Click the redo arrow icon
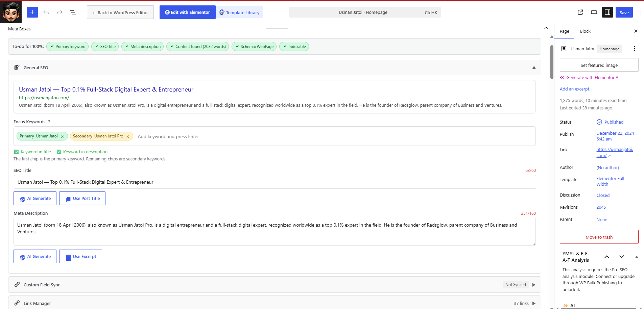 pyautogui.click(x=59, y=12)
